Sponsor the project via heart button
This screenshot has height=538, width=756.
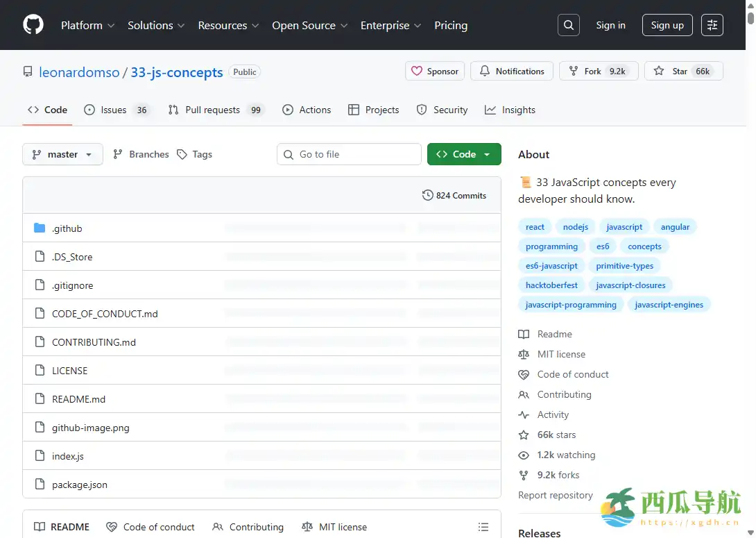(435, 71)
